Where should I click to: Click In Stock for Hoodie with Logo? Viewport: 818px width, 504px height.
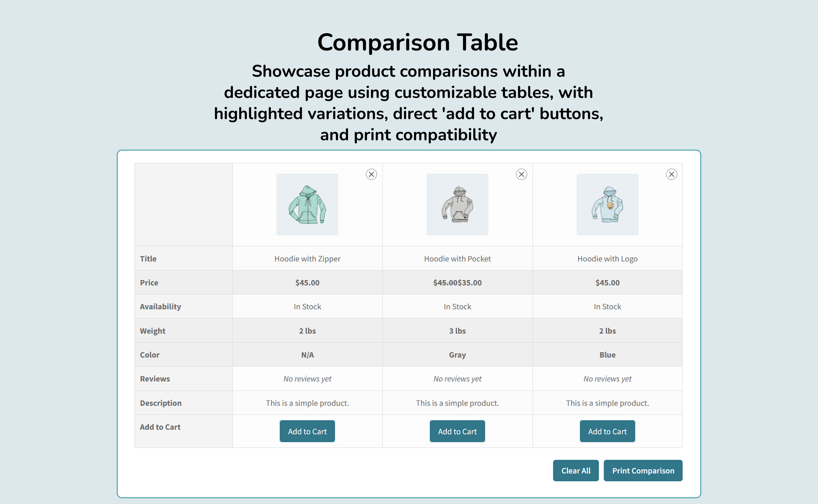[607, 306]
